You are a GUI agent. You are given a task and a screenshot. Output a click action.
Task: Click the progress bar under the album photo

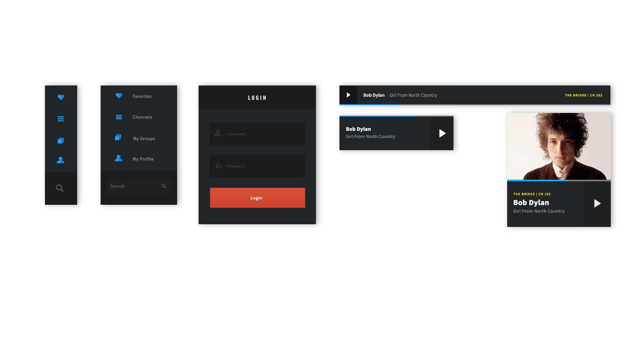click(x=559, y=180)
